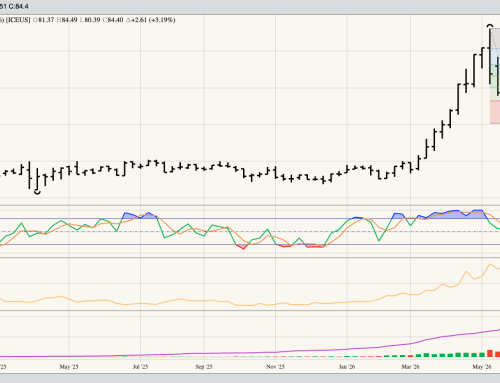This screenshot has width=500, height=383.
Task: Click the high price value 84.49
Action: click(x=69, y=20)
